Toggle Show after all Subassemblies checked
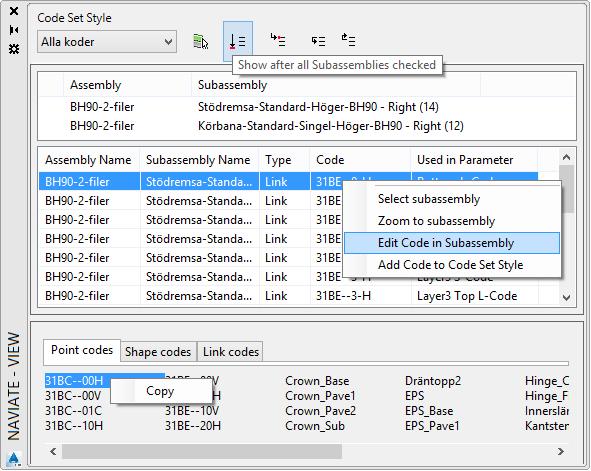 [x=237, y=41]
